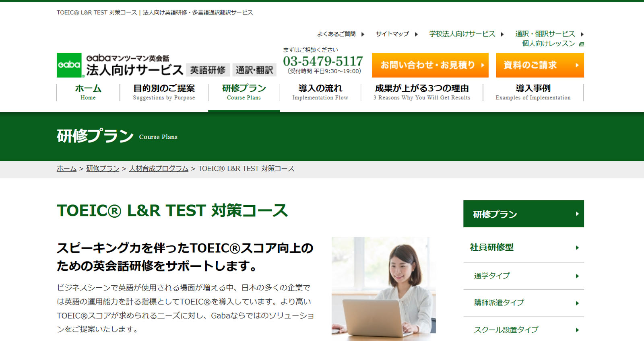This screenshot has height=342, width=644.
Task: Click photo of woman with laptop
Action: click(x=384, y=289)
